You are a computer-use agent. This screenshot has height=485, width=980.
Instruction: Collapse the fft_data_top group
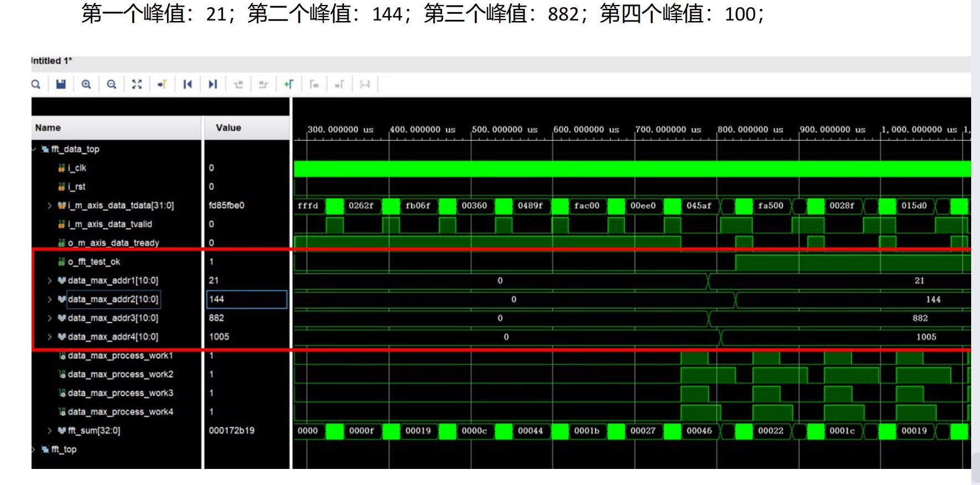point(34,149)
